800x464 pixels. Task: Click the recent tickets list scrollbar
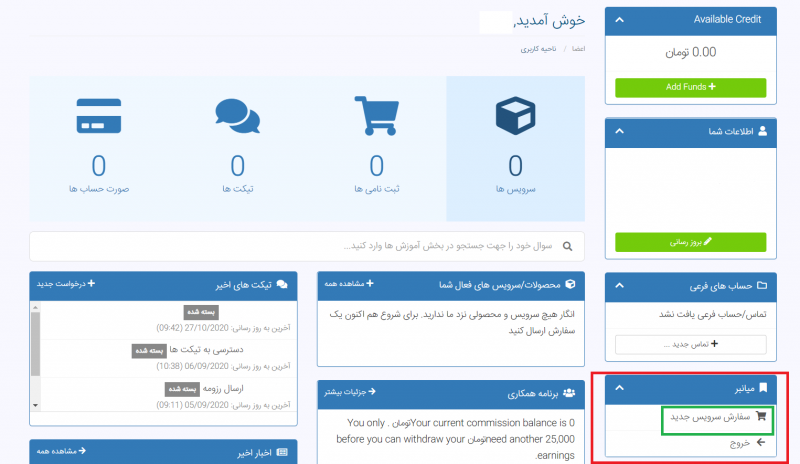tap(37, 355)
